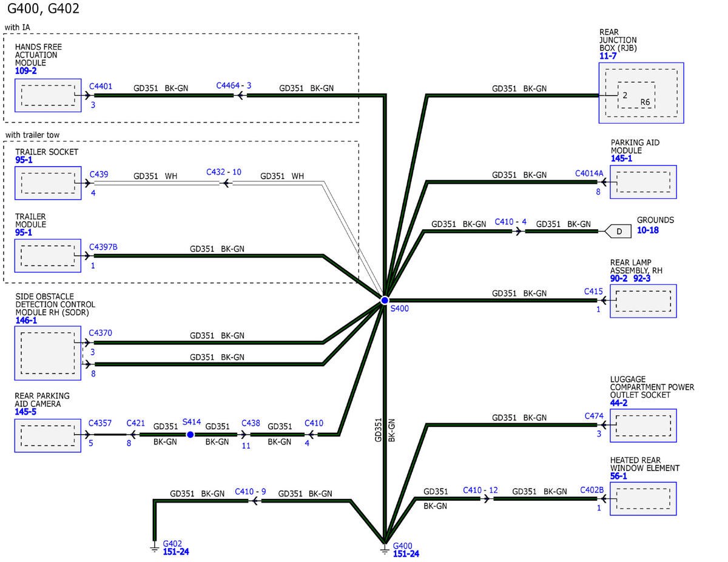Open link 44-2 for Luggage Power Outlet
728x562 pixels.
619,403
